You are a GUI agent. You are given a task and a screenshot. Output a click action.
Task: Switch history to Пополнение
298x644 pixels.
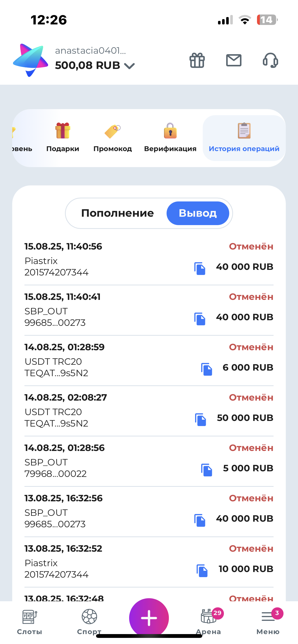click(x=117, y=213)
